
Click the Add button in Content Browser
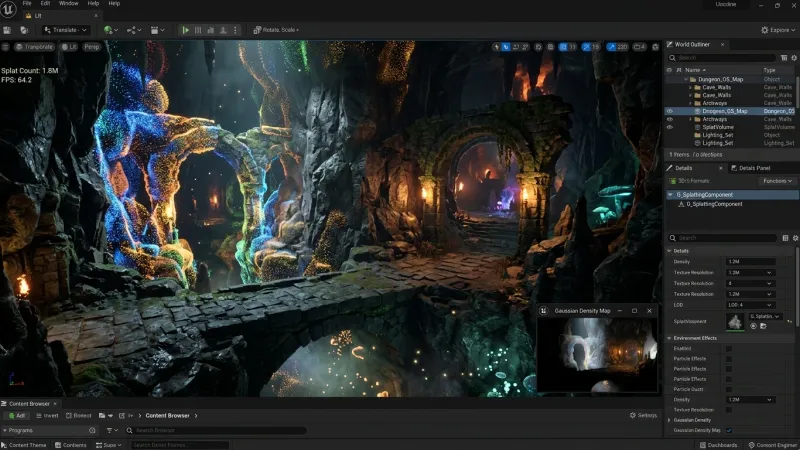(17, 416)
